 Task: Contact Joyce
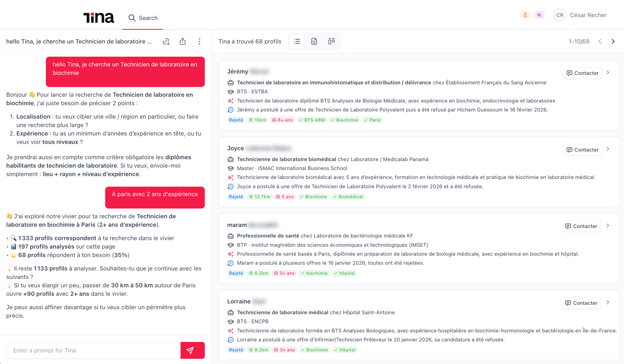point(583,150)
